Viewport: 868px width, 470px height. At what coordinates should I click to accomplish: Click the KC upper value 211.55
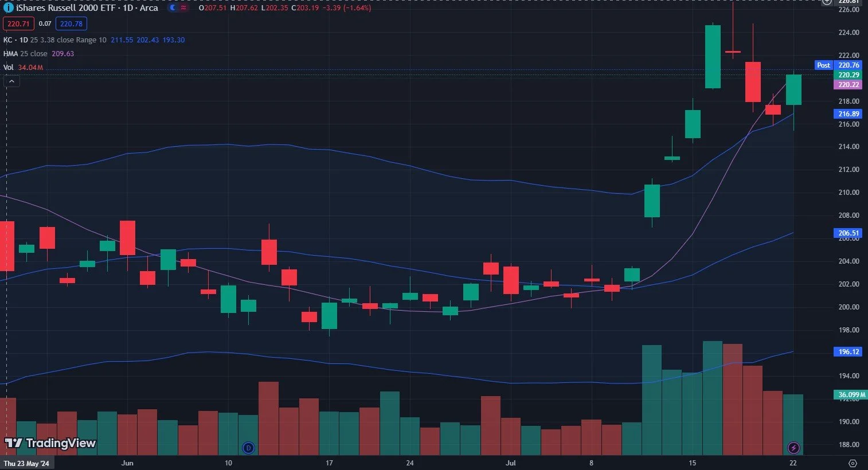122,40
